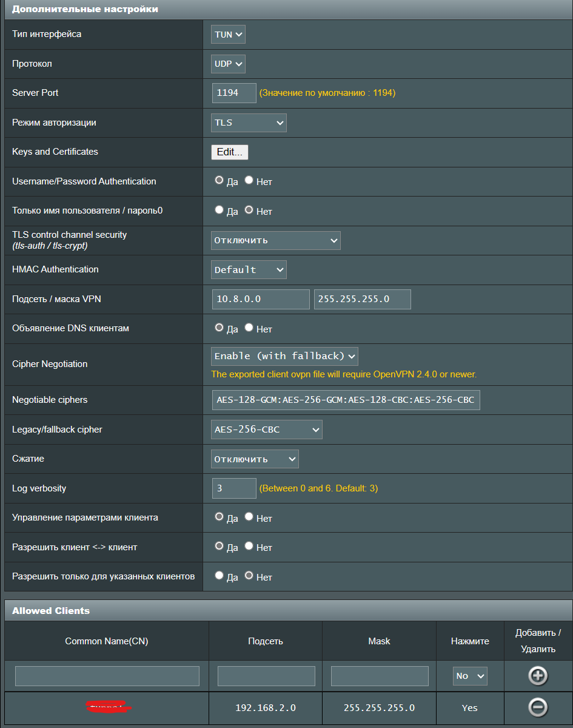Viewport: 573px width, 728px height.
Task: Click the Режим авторизации label
Action: 54,123
